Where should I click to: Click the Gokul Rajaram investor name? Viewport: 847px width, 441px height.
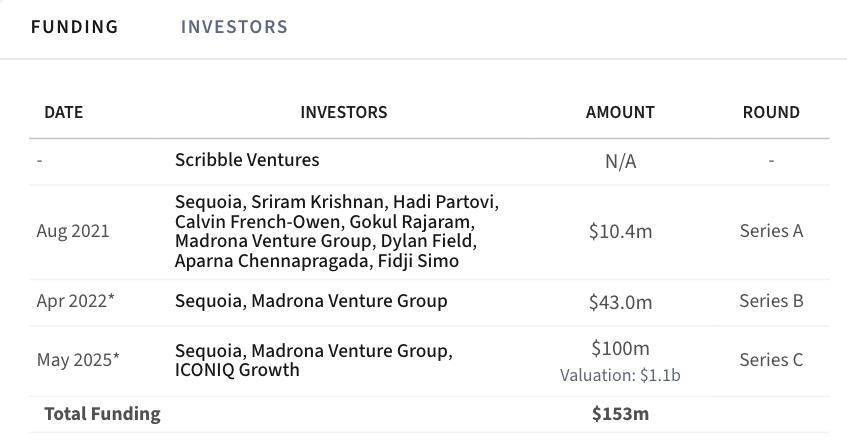coord(411,222)
